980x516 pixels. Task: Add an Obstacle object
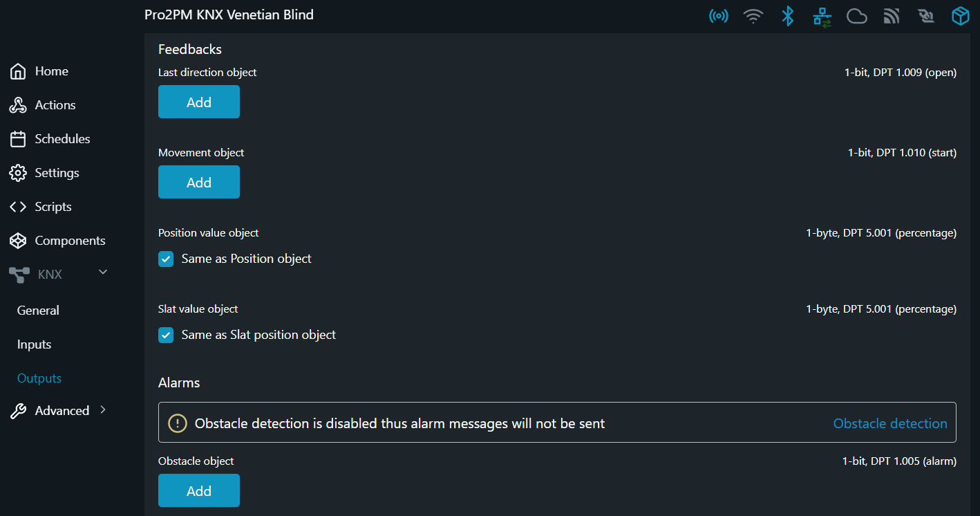coord(199,491)
